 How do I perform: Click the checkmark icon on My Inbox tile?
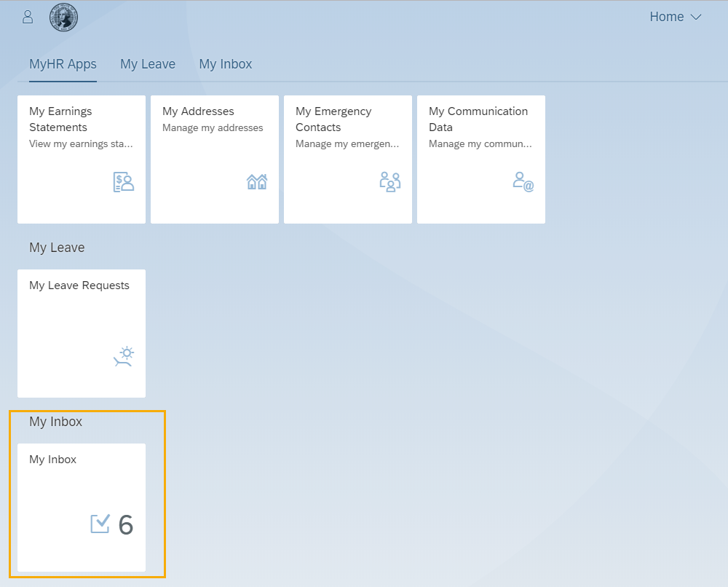tap(100, 524)
